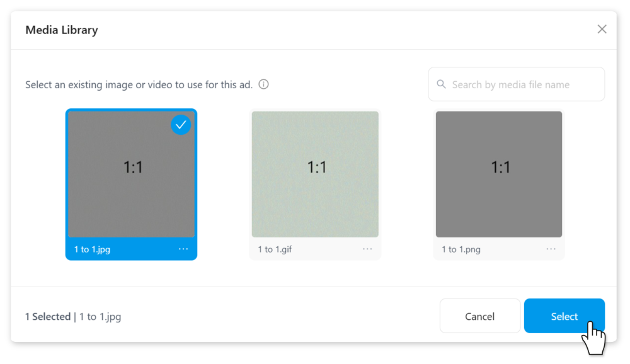630x364 pixels.
Task: Click the magnifying glass search icon
Action: point(441,84)
